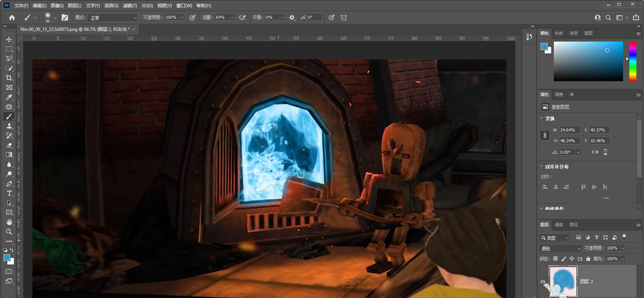Pick the Eyedropper tool
644x298 pixels.
pyautogui.click(x=9, y=97)
